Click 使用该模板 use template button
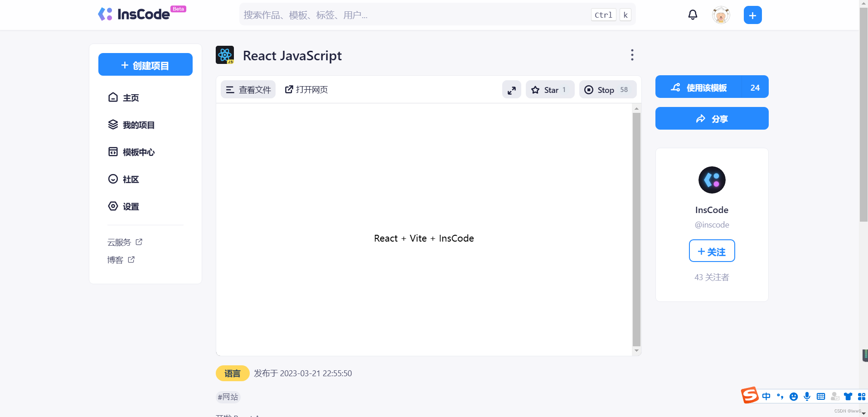 [698, 87]
